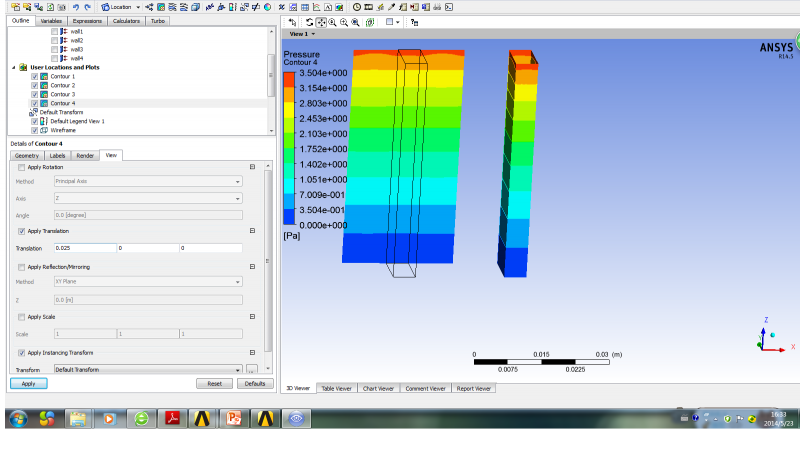Click the Undo arrow in the toolbar
This screenshot has width=800, height=449.
tap(75, 7)
